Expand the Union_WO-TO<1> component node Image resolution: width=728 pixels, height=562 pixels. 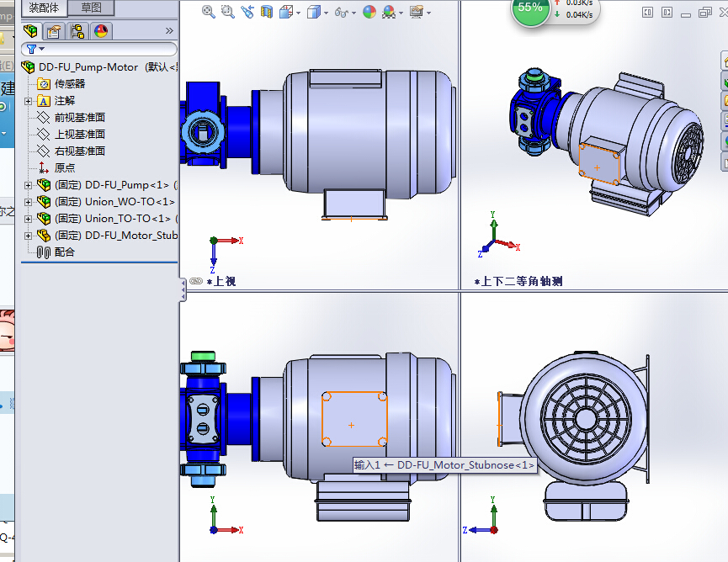pyautogui.click(x=29, y=202)
